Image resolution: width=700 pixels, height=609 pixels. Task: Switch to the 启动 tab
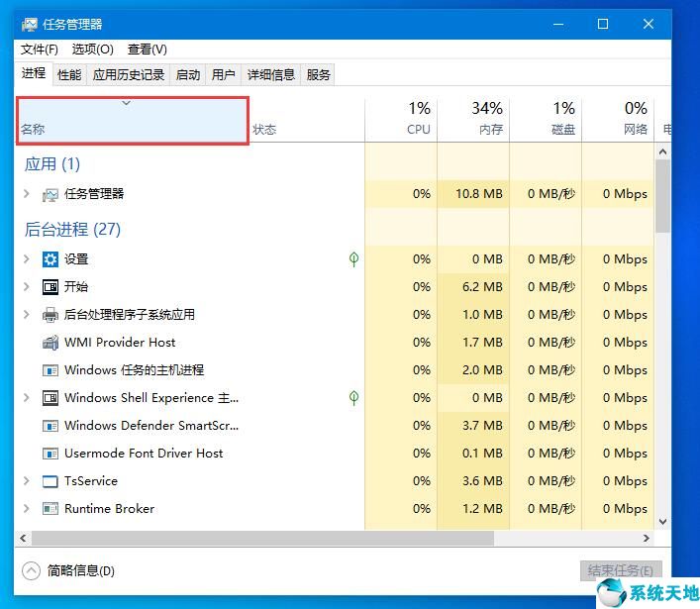pos(188,74)
